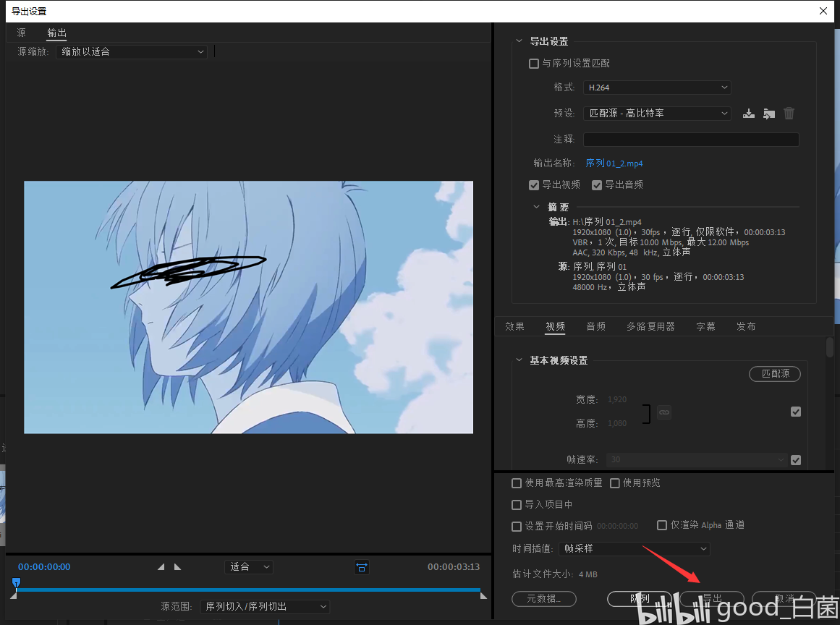Click the import preset icon
The image size is (840, 625).
pyautogui.click(x=769, y=114)
